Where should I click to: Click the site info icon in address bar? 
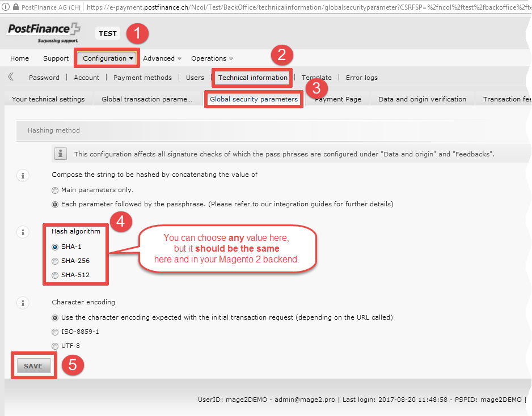[x=6, y=7]
